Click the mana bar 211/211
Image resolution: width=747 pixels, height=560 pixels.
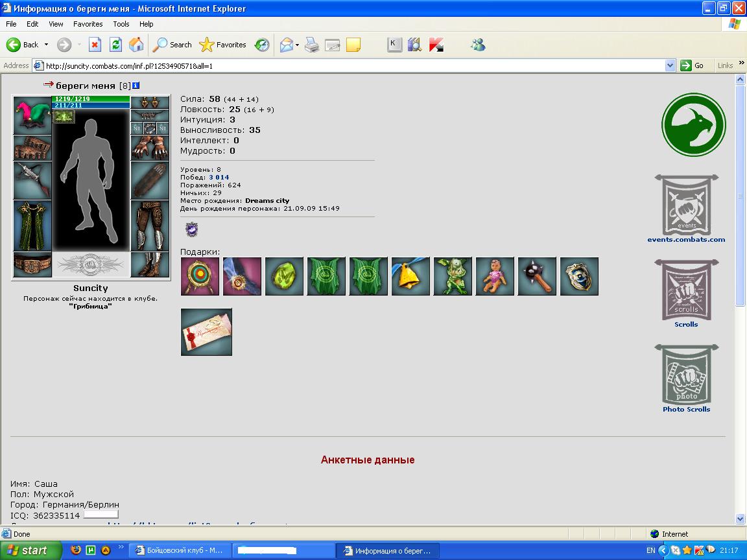(91, 105)
